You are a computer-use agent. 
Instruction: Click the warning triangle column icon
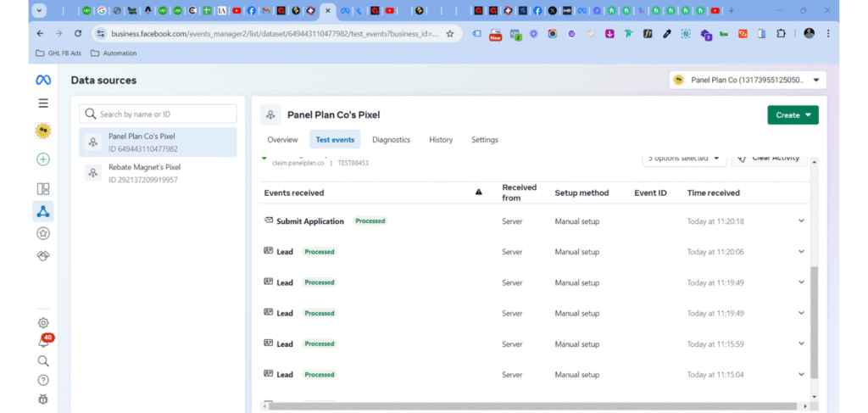(479, 193)
